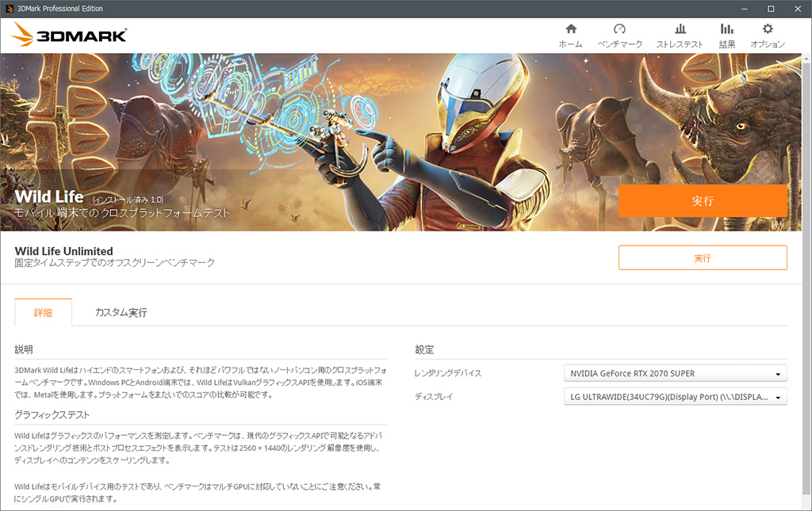This screenshot has height=511, width=812.
Task: Click the Wild Life Unlimited heading
Action: (x=63, y=251)
